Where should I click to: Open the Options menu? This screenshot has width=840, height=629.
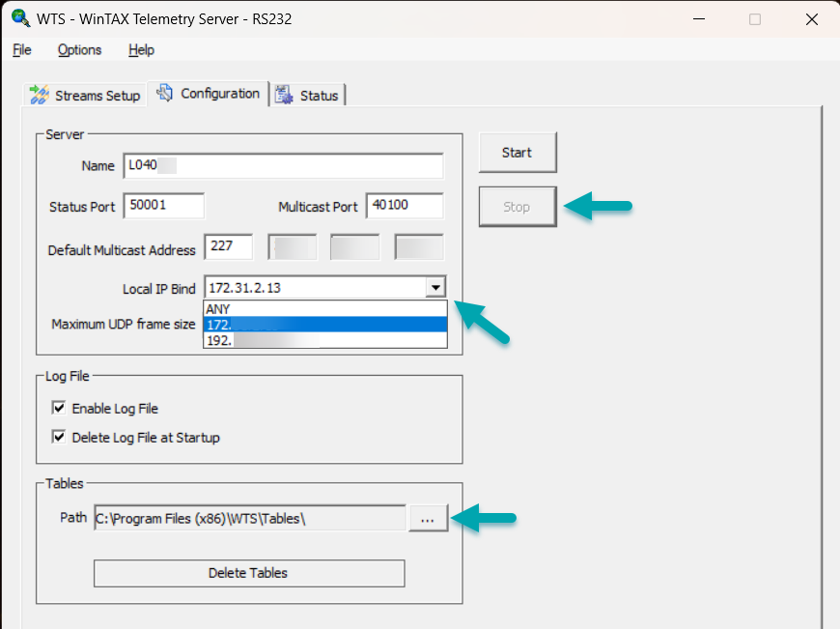click(79, 50)
